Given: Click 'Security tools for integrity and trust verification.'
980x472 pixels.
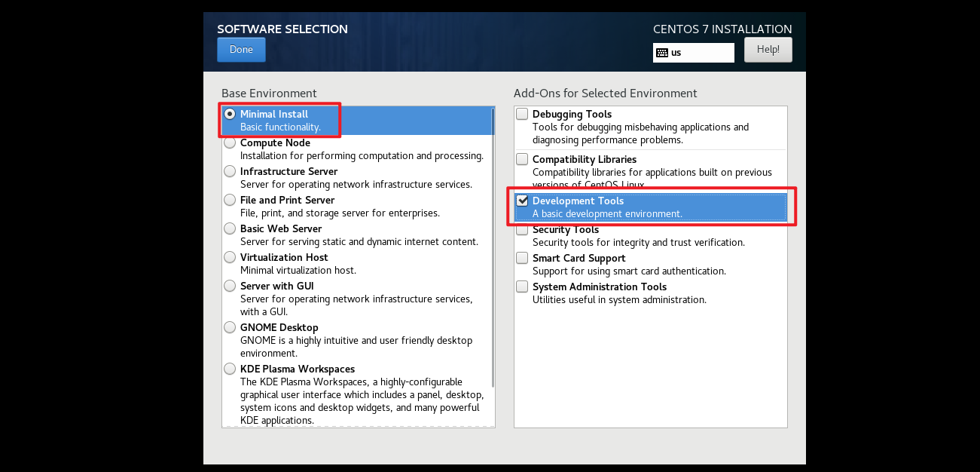Looking at the screenshot, I should point(639,243).
